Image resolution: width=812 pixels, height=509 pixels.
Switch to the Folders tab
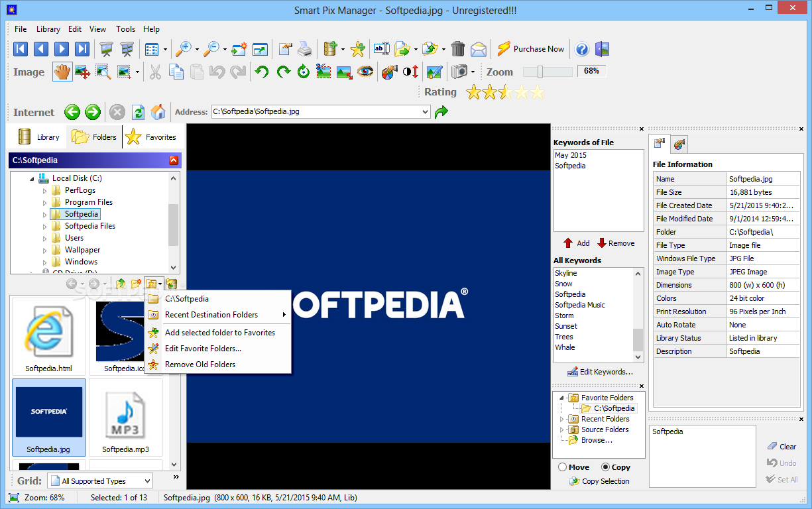(95, 137)
